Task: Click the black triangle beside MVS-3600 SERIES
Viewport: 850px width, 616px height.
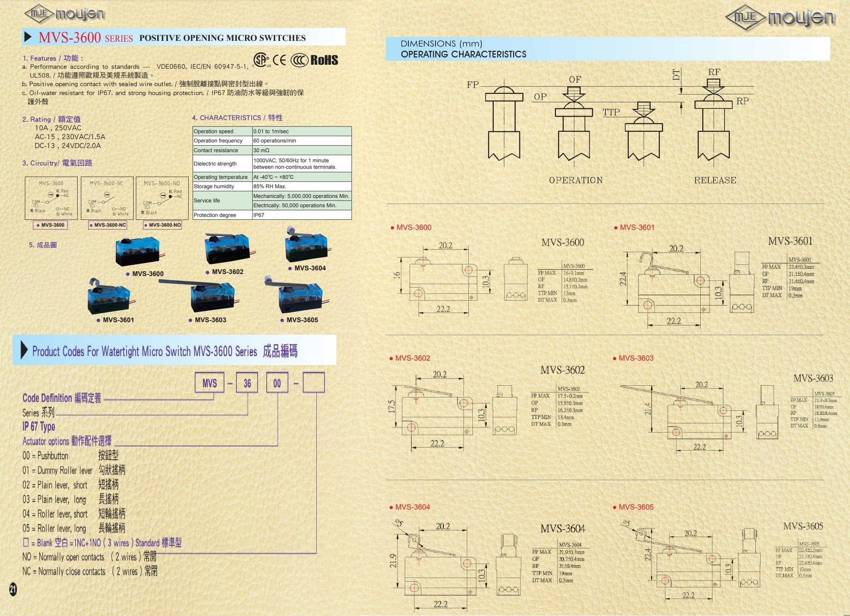Action: click(28, 37)
